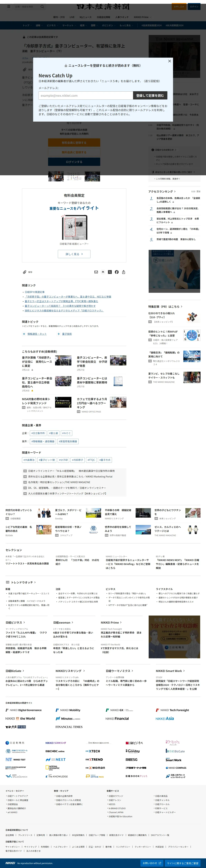This screenshot has width=206, height=868.
Task: Open 日経ビジネス section heading chevron
Action: click(x=24, y=622)
